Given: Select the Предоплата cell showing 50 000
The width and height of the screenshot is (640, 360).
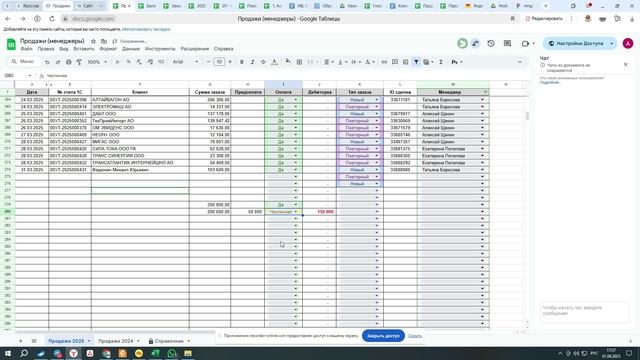Looking at the screenshot, I should coord(247,212).
